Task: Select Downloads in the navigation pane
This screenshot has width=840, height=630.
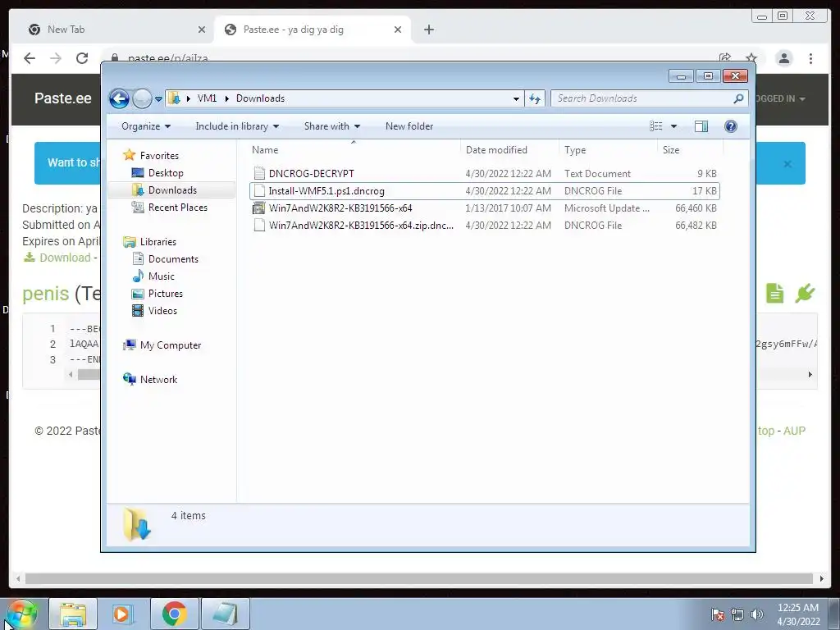Action: coord(172,190)
